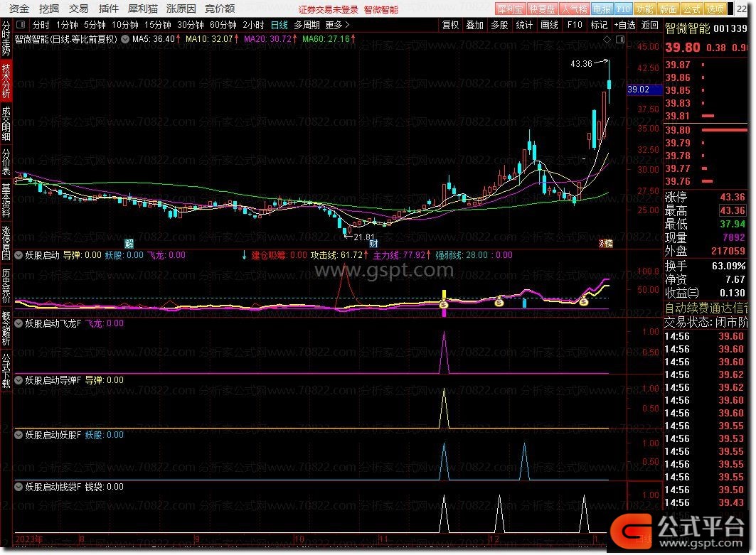Click the 人气榜 button
Screen dimensions: 756x555
pos(574,9)
